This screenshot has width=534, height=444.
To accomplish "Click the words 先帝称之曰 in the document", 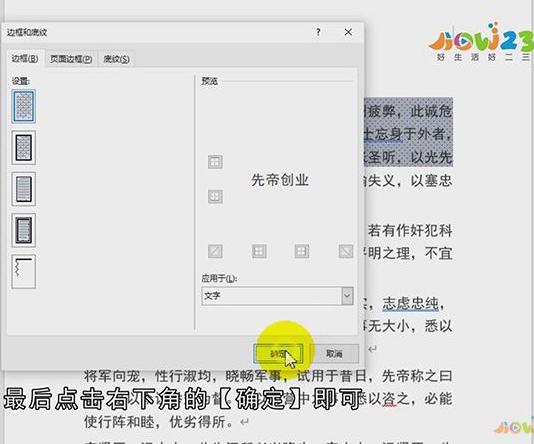I will pyautogui.click(x=417, y=376).
